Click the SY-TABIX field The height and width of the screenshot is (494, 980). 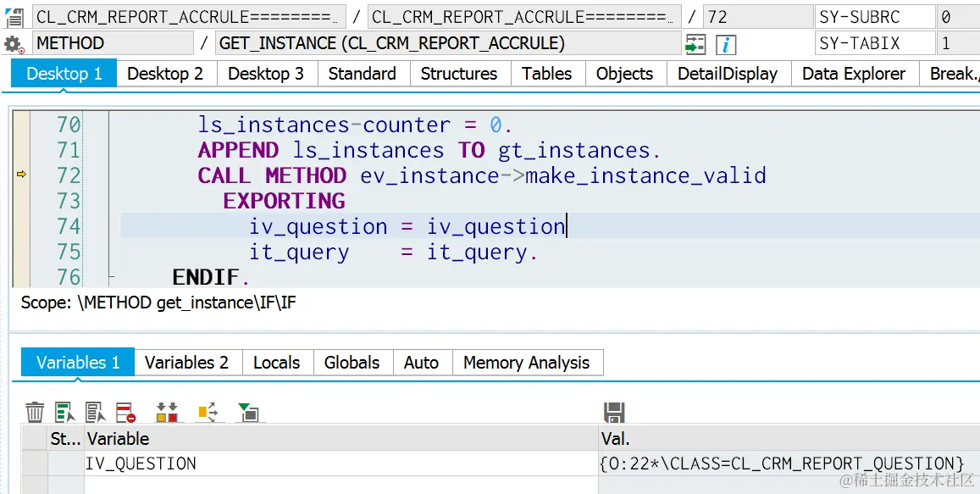point(875,43)
